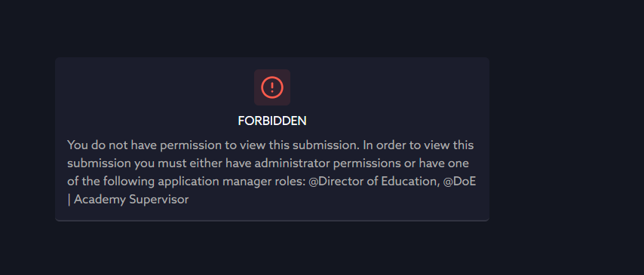Click the word 'permissions' on the second line
This screenshot has width=644, height=275.
[x=366, y=163]
